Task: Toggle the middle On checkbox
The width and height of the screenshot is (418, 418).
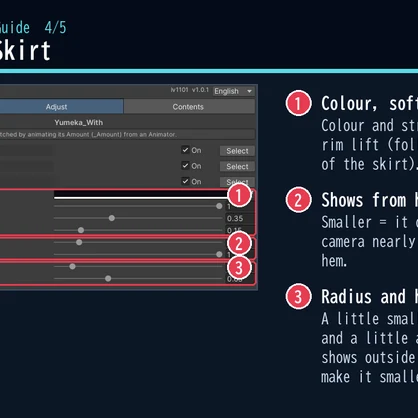Action: [x=185, y=165]
